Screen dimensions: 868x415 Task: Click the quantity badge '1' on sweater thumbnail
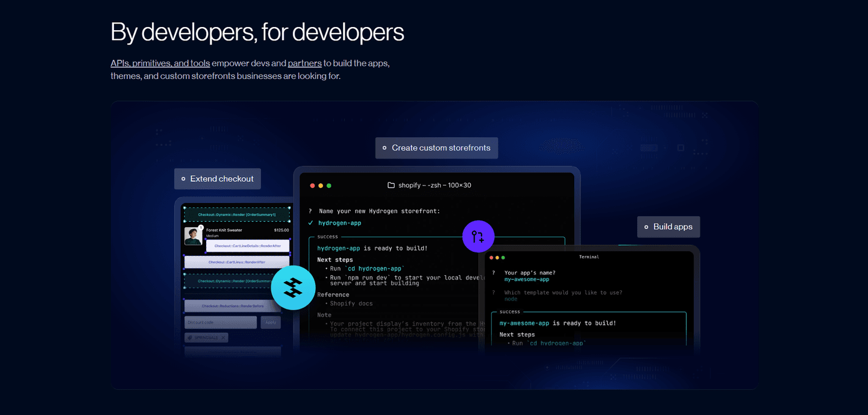click(x=201, y=227)
